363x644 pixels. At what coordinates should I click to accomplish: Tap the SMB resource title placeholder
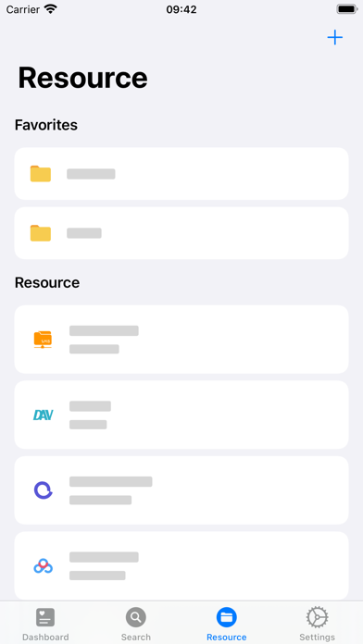[104, 330]
